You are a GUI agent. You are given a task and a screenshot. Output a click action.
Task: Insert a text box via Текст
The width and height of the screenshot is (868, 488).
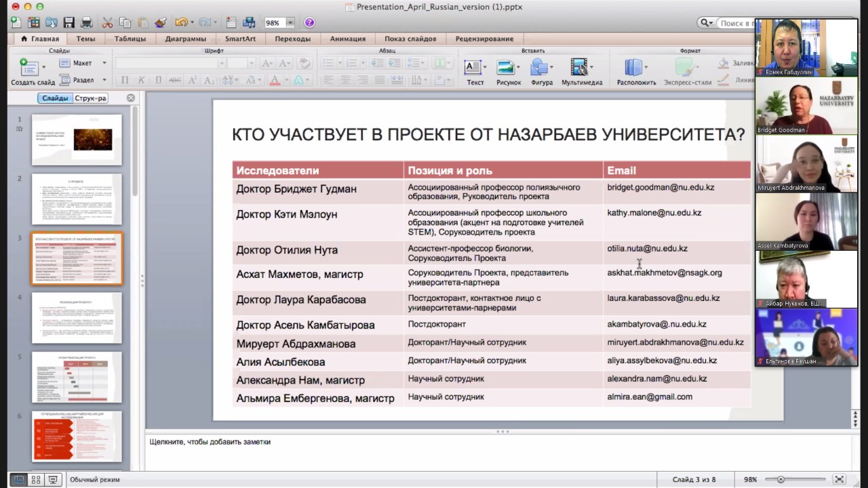tap(475, 73)
